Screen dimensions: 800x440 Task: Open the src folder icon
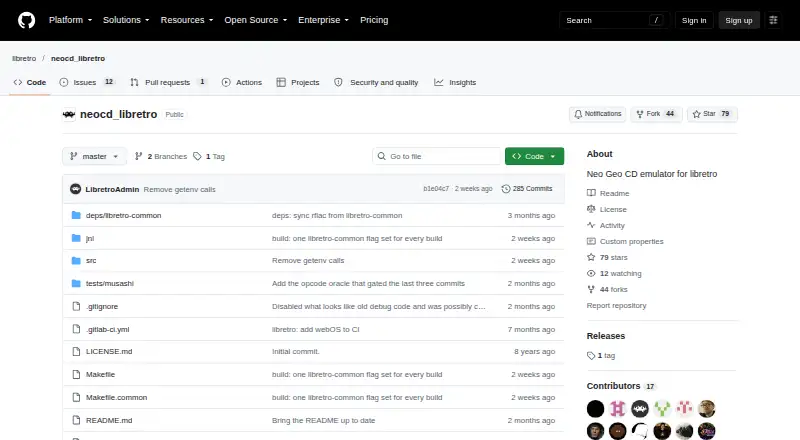pos(76,261)
